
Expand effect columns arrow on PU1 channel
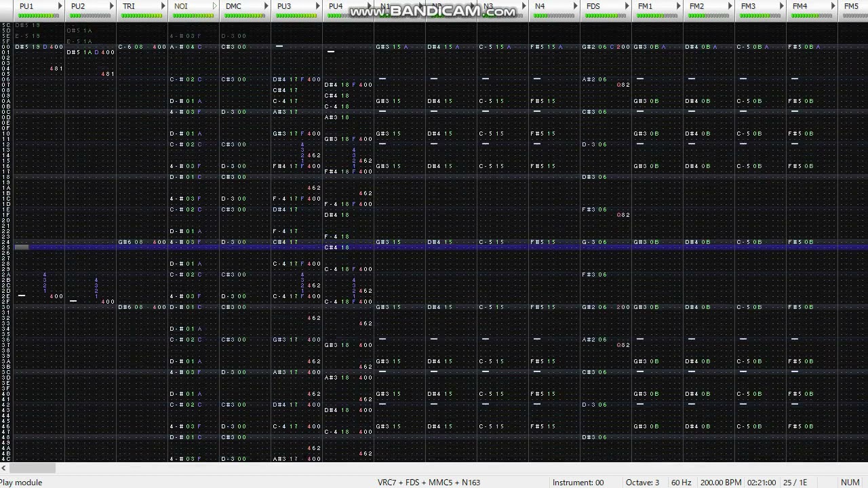pyautogui.click(x=60, y=6)
